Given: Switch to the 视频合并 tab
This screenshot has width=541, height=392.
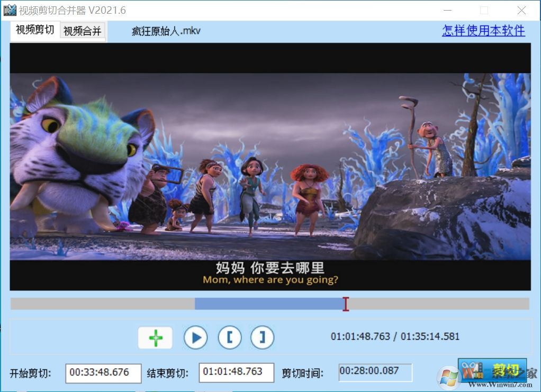Looking at the screenshot, I should click(83, 31).
